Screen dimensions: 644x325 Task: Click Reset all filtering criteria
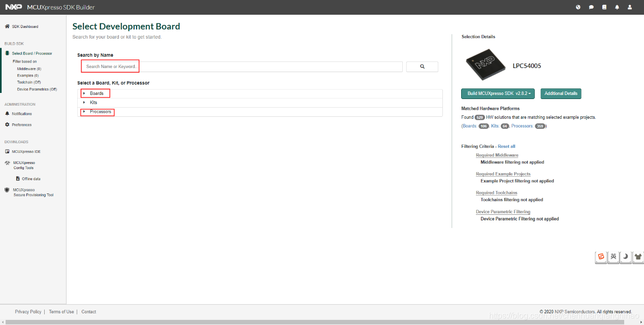(506, 146)
